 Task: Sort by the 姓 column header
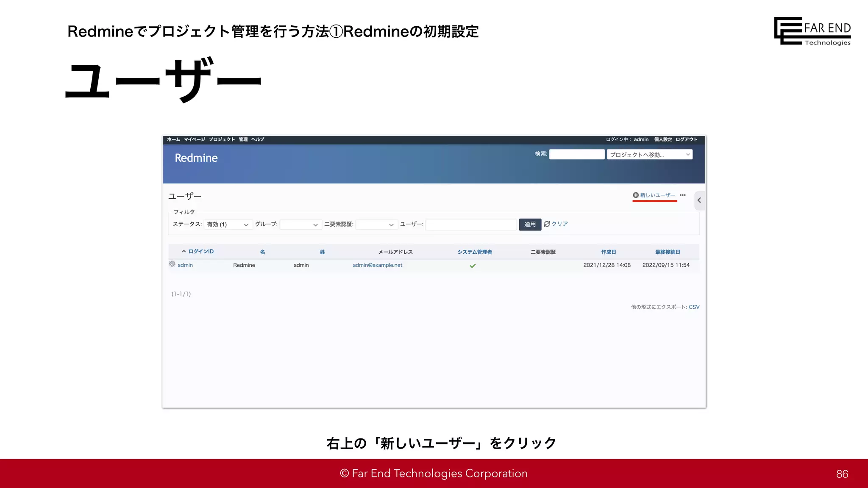[323, 252]
